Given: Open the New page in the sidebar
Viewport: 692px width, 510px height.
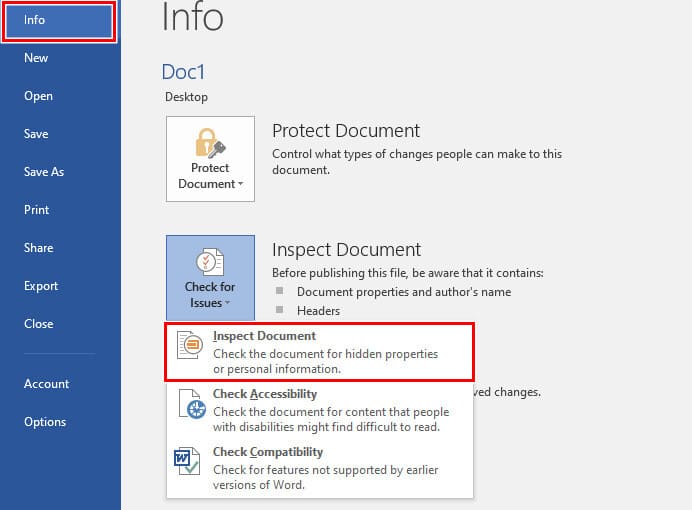Looking at the screenshot, I should [x=36, y=58].
